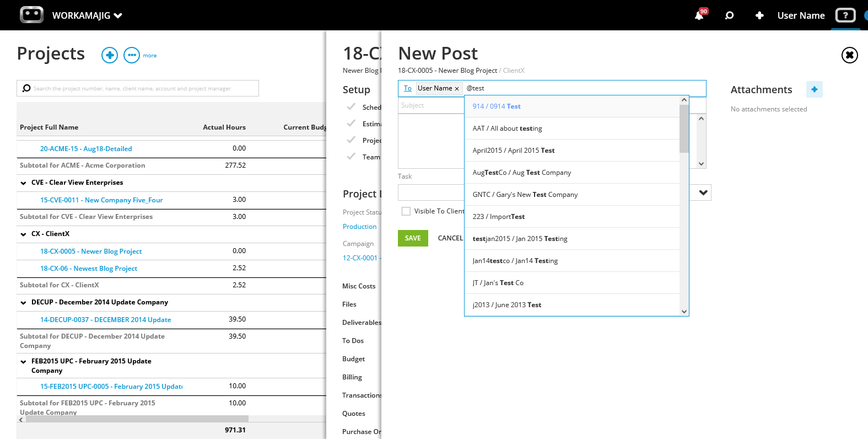Open project 15-CVE-0011 - New Company Five_Four
868x439 pixels.
click(x=101, y=200)
